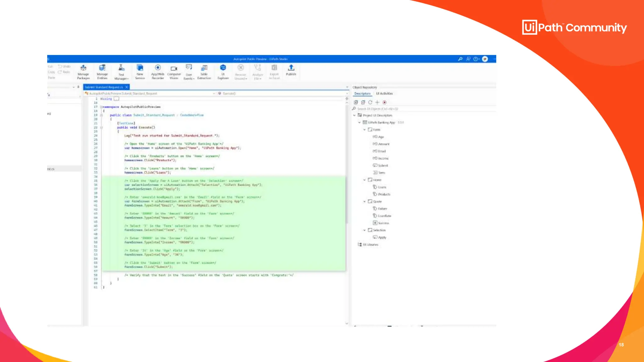Select the LoanRate element in tree
This screenshot has height=362, width=644.
[x=384, y=216]
